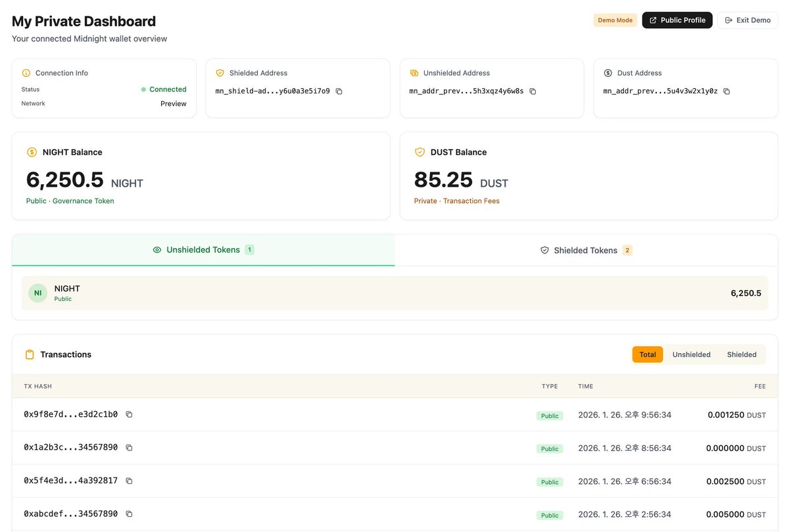Click the Preview network value
789x532 pixels.
[174, 104]
